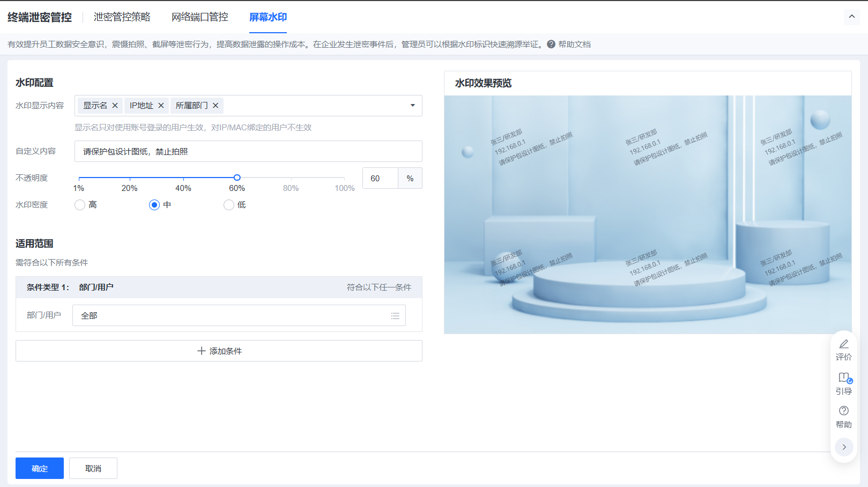Switch to 网络端口管控 tab
Viewport: 868px width, 487px height.
[199, 17]
